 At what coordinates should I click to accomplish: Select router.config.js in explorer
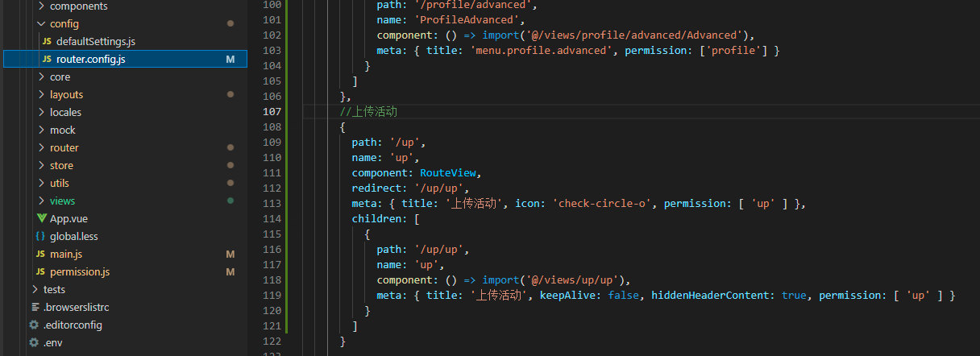click(125, 59)
